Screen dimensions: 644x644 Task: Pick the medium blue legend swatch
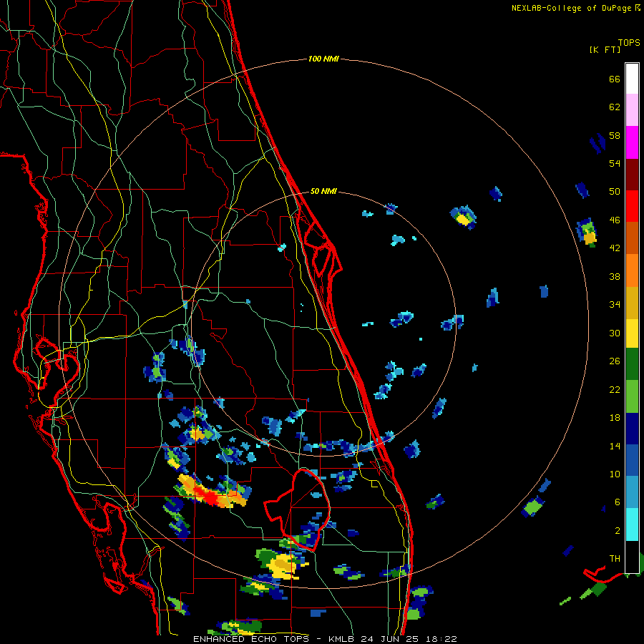click(x=632, y=461)
